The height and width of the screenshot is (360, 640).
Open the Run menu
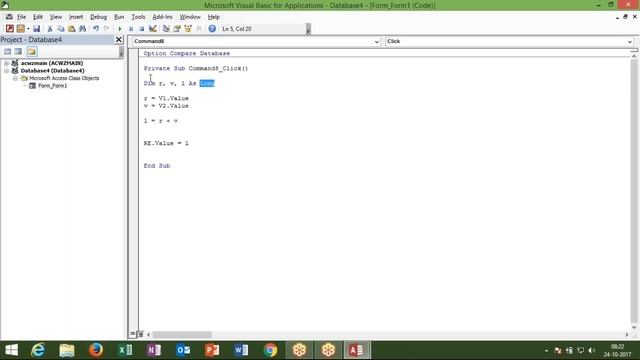119,17
